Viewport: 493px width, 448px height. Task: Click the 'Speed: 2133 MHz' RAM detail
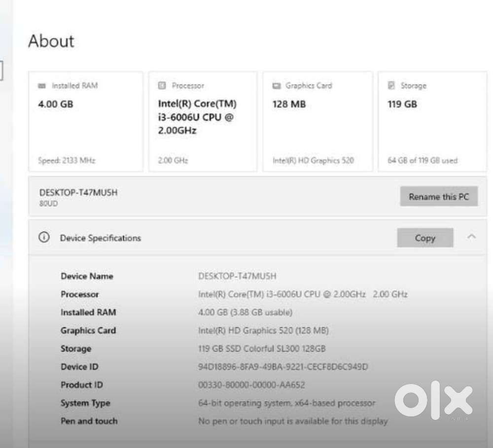67,160
